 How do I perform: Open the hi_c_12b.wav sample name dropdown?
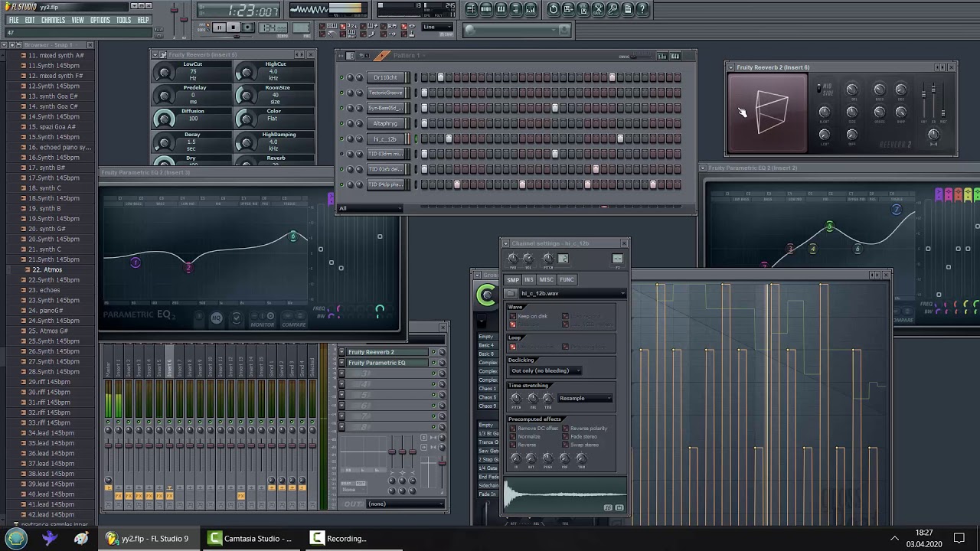[572, 294]
